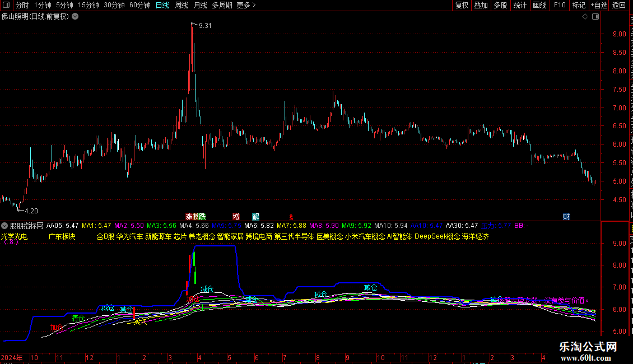
Task: Switch to 分时 time-sharing chart
Action: click(x=22, y=5)
